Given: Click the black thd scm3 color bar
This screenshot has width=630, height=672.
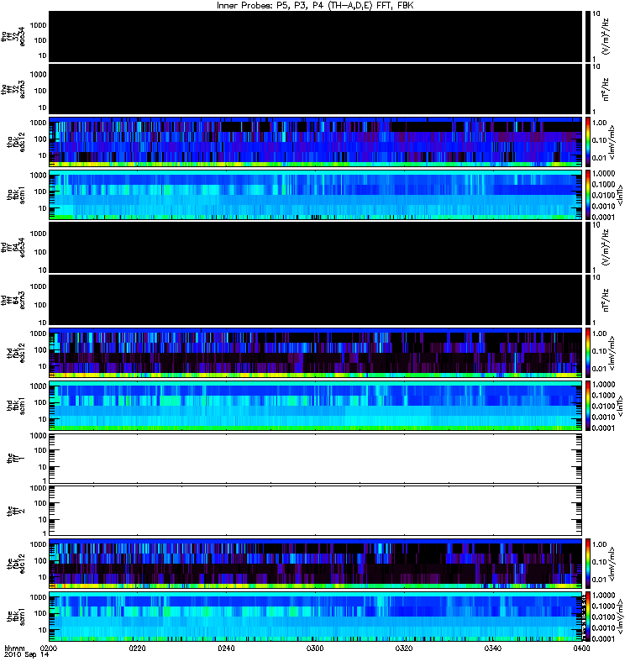Looking at the screenshot, I should [x=588, y=300].
